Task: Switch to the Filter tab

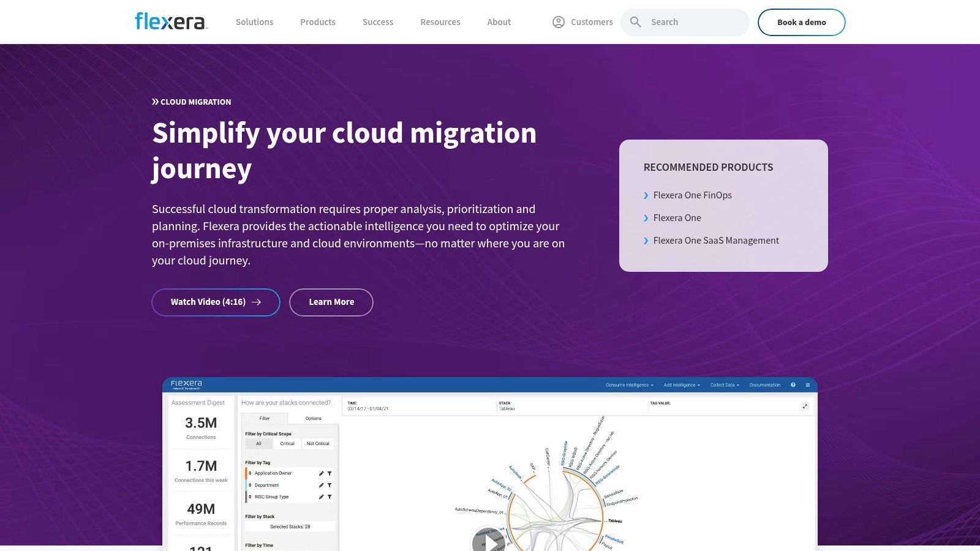Action: tap(265, 419)
